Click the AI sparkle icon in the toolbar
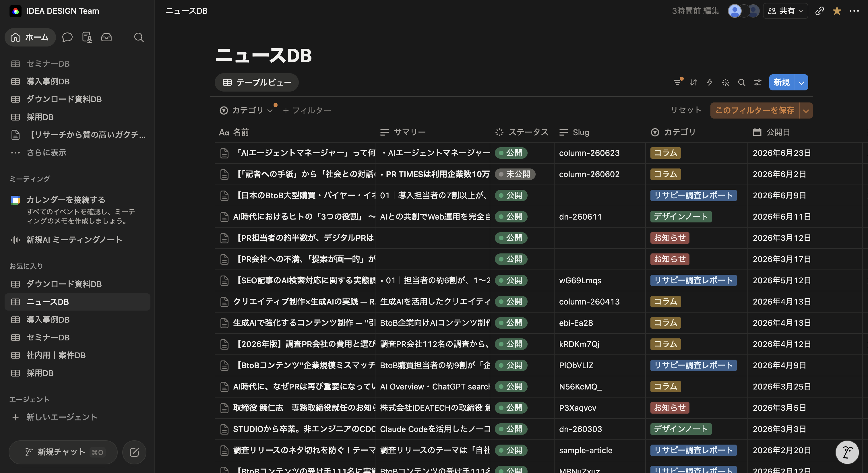 pyautogui.click(x=725, y=82)
